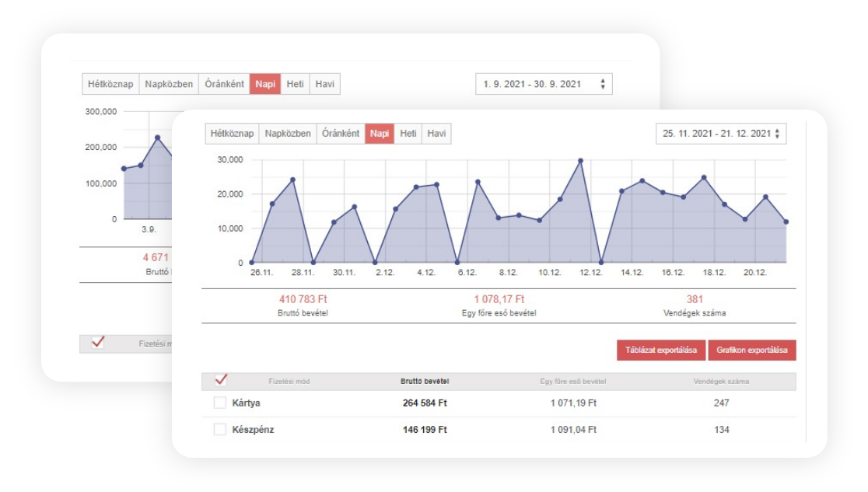Click stepper arrows of back panel date range
The image size is (868, 492).
click(x=603, y=84)
